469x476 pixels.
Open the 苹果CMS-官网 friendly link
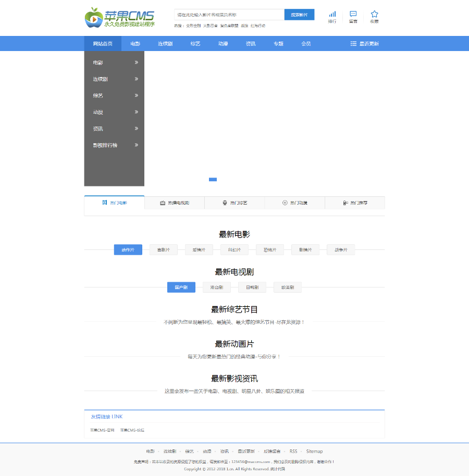102,431
